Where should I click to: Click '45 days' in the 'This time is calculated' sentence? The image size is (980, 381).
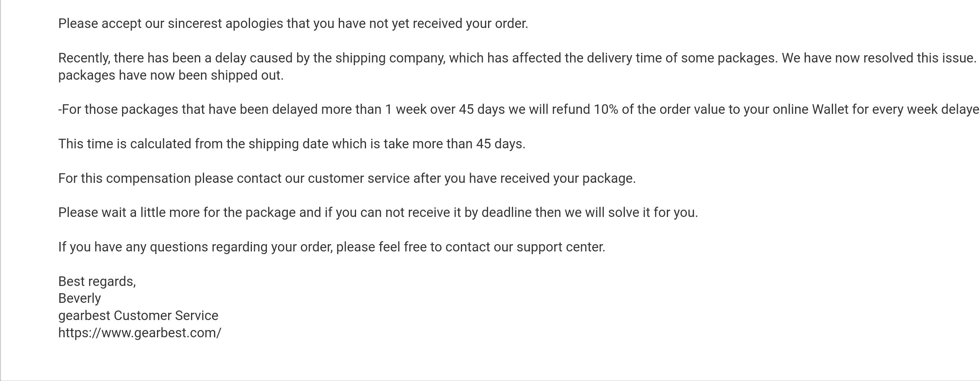click(500, 144)
